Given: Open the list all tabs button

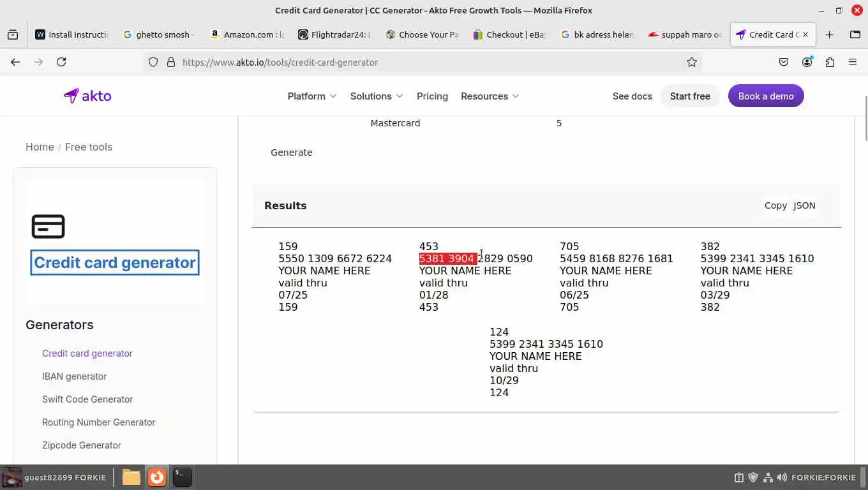Looking at the screenshot, I should (855, 34).
